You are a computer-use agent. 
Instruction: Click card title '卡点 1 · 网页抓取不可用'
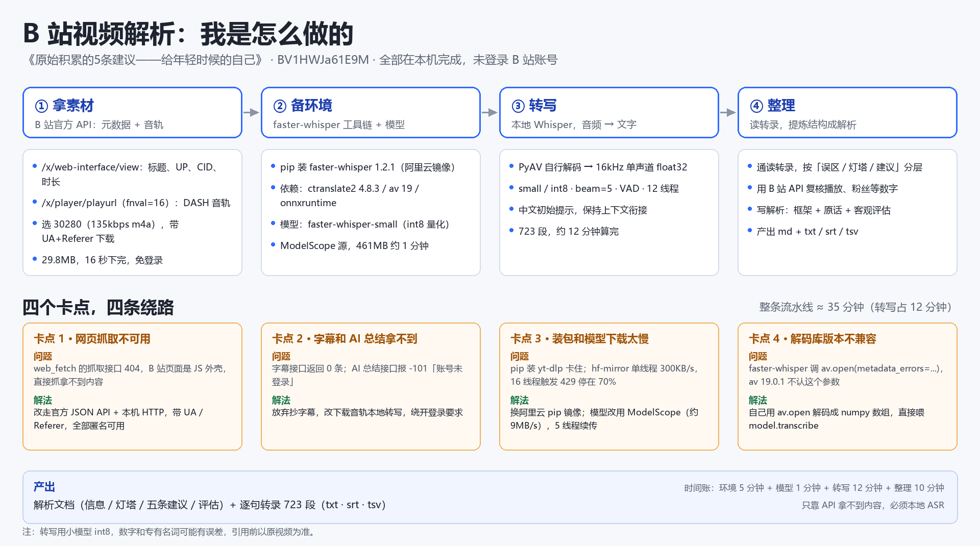[x=92, y=338]
